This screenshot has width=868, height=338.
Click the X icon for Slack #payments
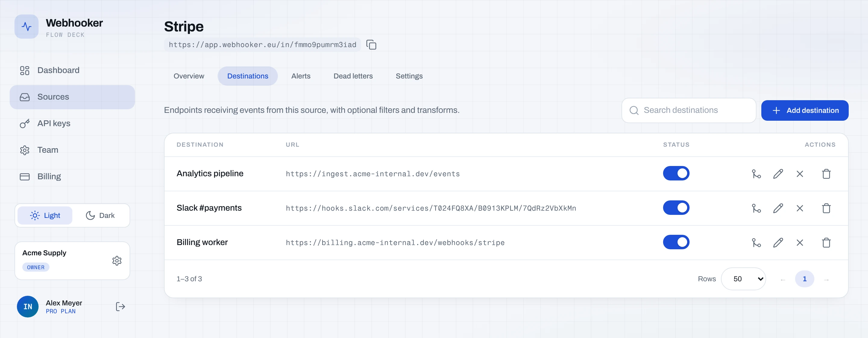click(800, 208)
